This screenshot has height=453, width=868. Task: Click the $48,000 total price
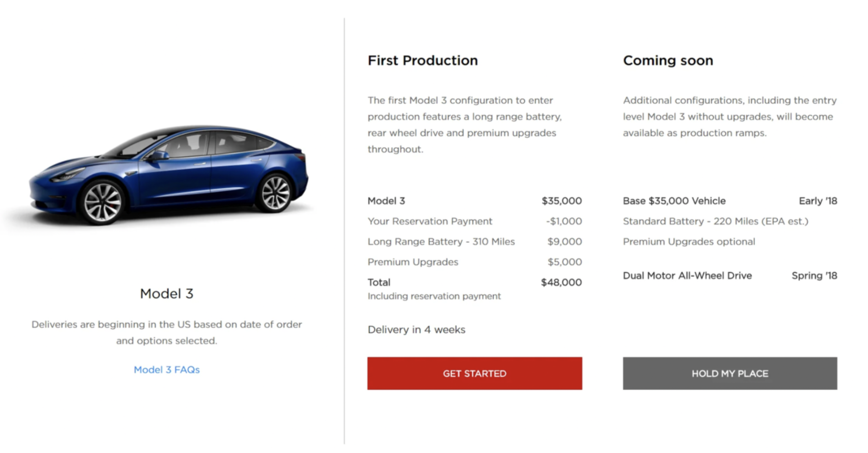[x=561, y=282]
